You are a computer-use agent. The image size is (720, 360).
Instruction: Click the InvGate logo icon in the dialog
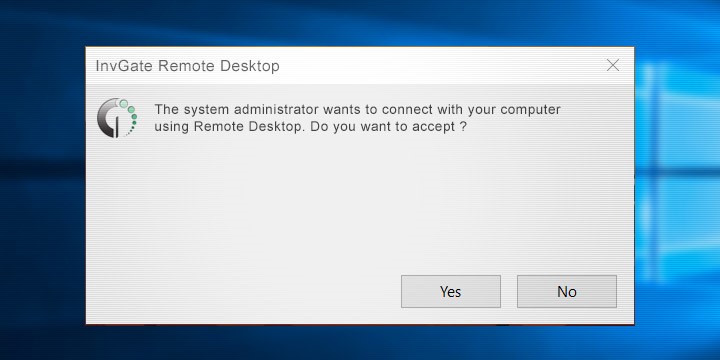pyautogui.click(x=117, y=118)
